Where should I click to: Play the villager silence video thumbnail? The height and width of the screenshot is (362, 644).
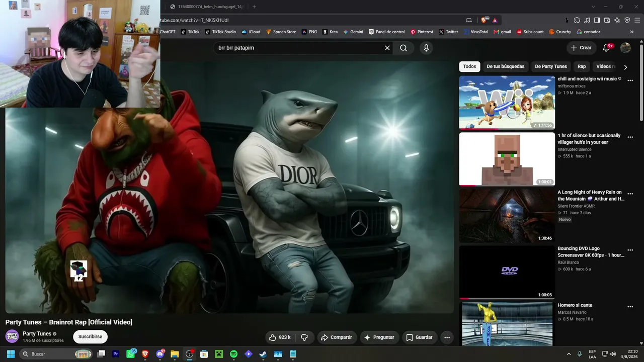(x=507, y=159)
